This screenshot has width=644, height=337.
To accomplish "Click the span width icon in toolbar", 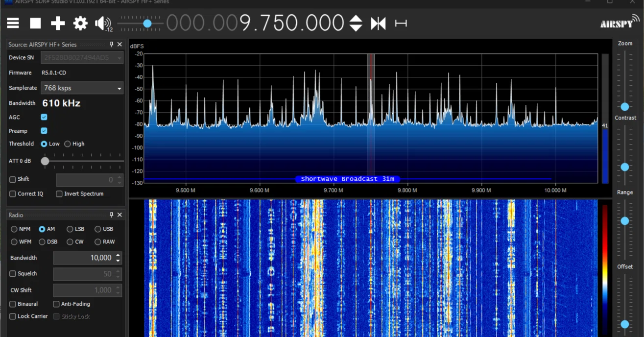I will 401,23.
